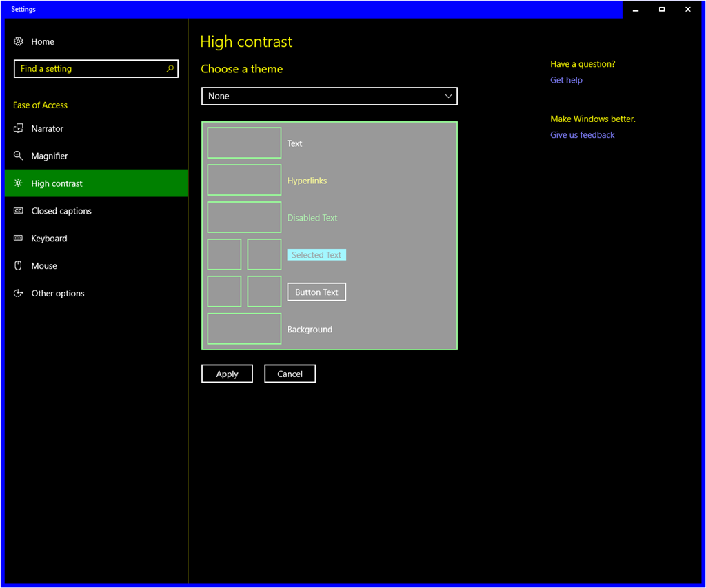Click the Magnifier zoom icon in sidebar
Screen dimensions: 706x588
pos(18,156)
